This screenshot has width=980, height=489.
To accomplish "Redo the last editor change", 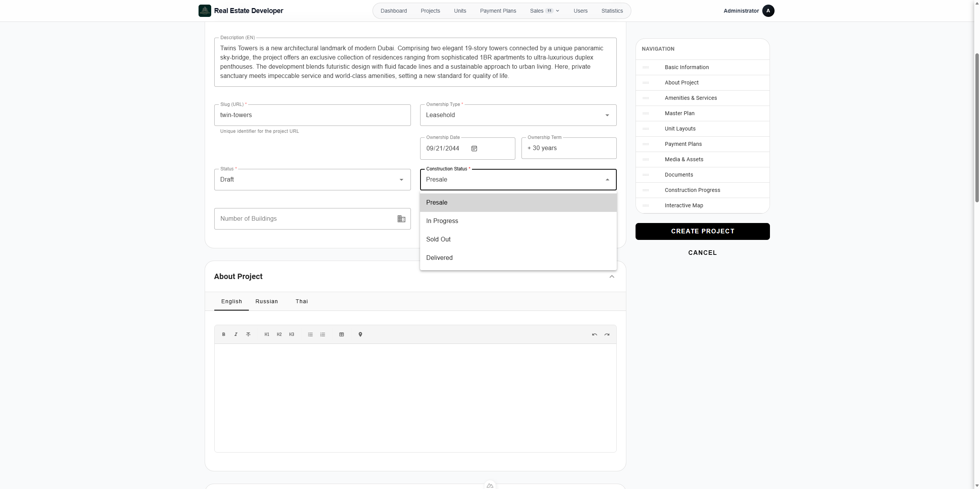I will pyautogui.click(x=607, y=334).
